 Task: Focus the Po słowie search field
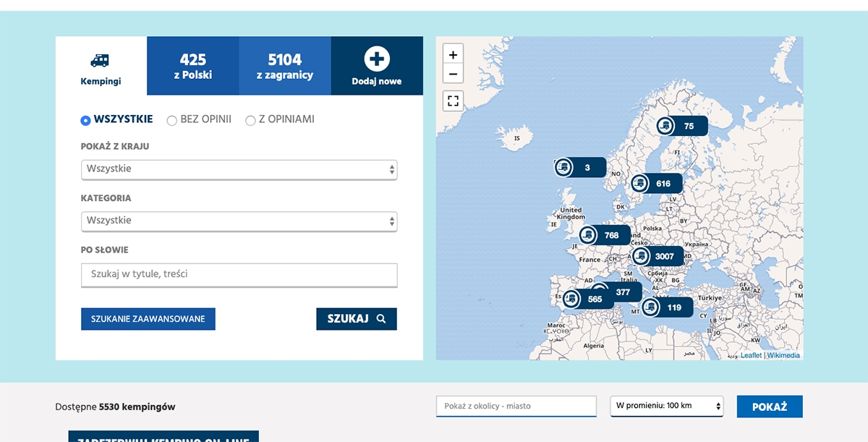pos(239,275)
